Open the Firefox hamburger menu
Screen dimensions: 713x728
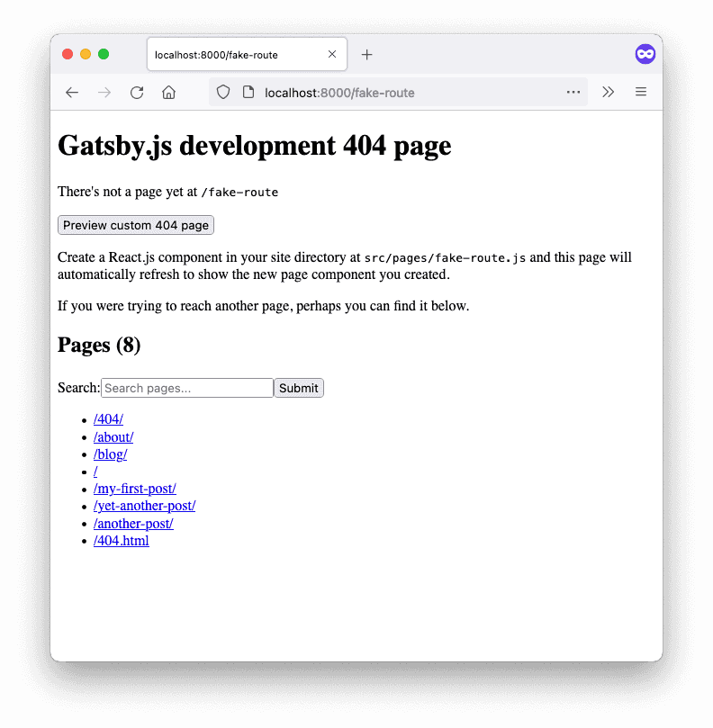[x=641, y=92]
